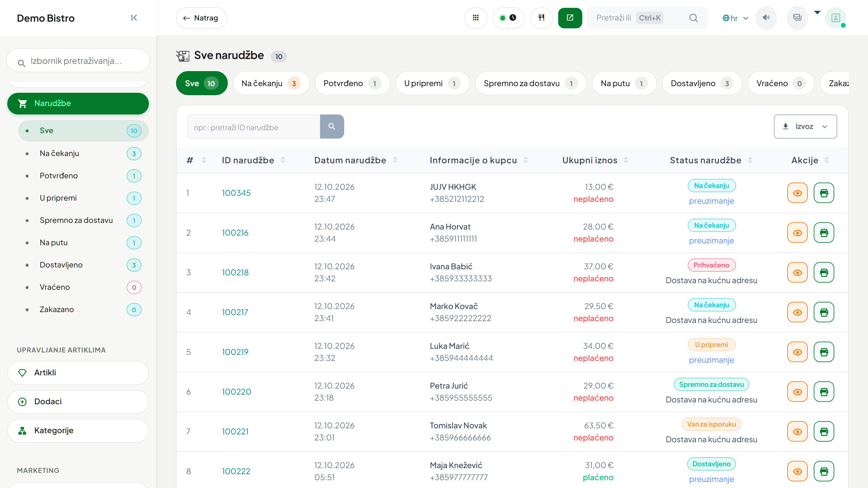The height and width of the screenshot is (488, 868).
Task: Toggle the store open status switch
Action: click(x=508, y=18)
